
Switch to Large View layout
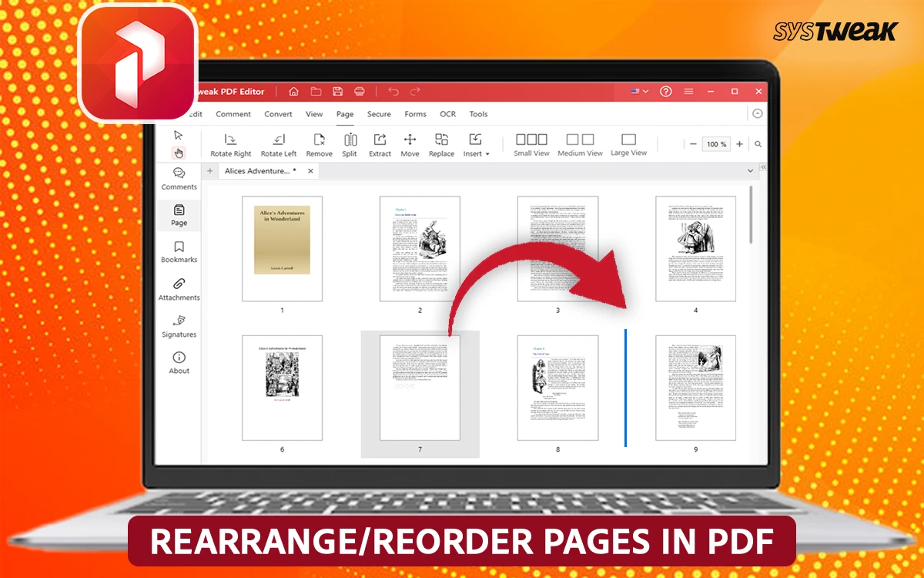click(x=628, y=144)
